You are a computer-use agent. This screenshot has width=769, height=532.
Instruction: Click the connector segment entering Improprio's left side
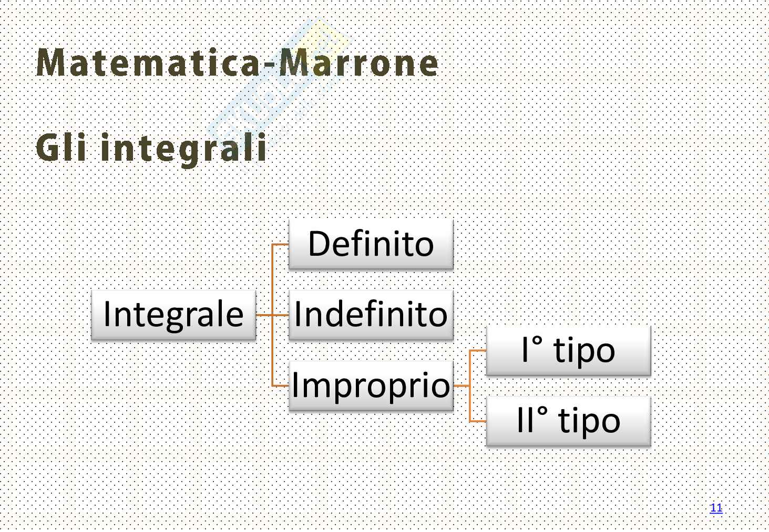[x=281, y=385]
